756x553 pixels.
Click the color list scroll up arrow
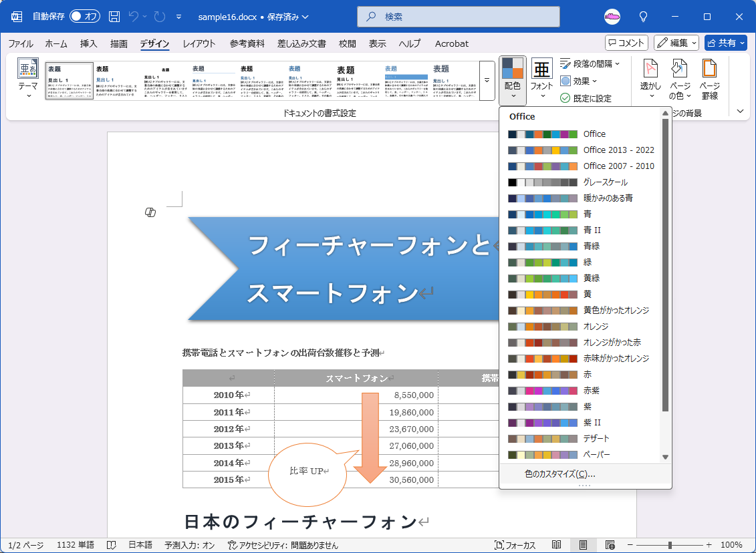[x=665, y=113]
